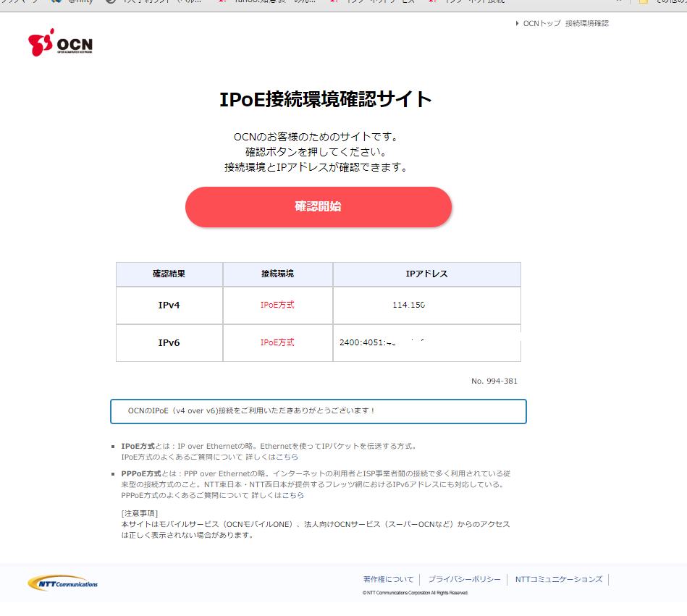Click the IPアドレス column header
Screen dimensions: 687x616
pyautogui.click(x=426, y=274)
